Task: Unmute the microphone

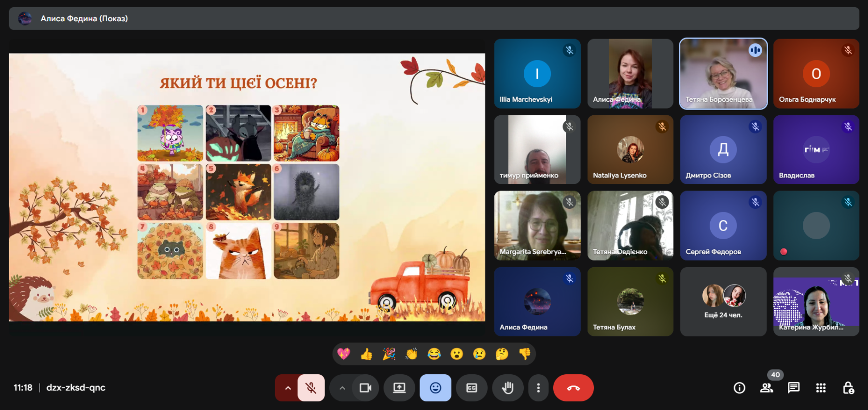Action: pyautogui.click(x=311, y=388)
